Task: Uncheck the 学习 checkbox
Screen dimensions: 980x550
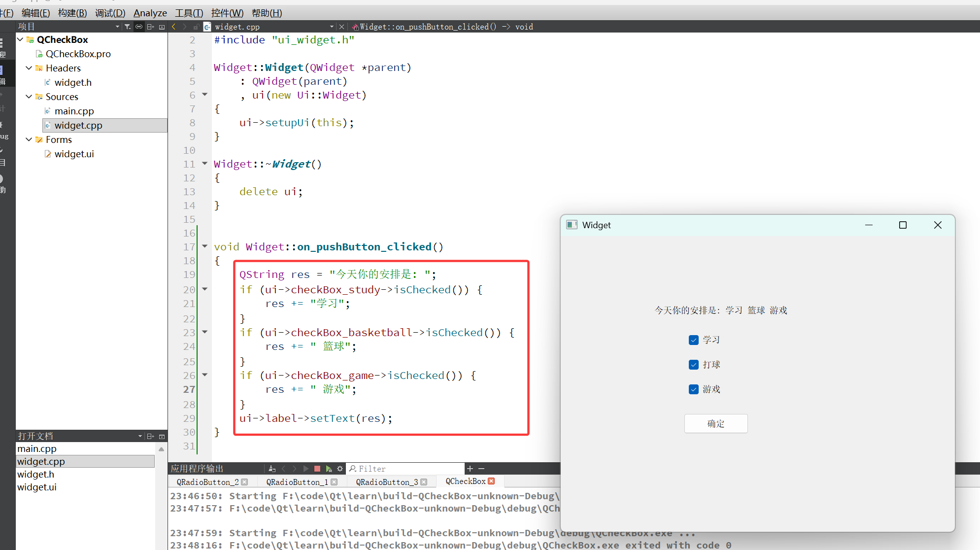Action: [694, 340]
